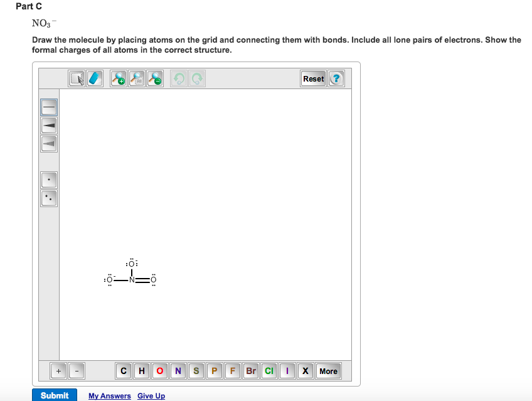Select the hashed wedge bond tool
The image size is (532, 401).
[49, 144]
